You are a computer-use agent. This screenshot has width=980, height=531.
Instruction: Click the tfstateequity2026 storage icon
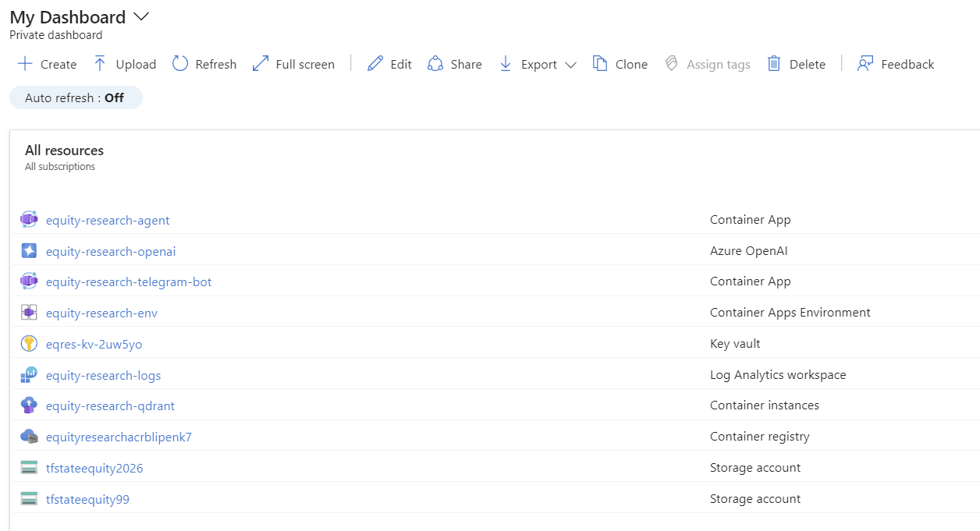[29, 468]
